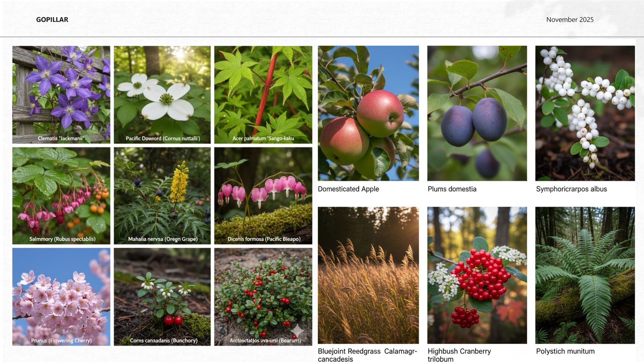The image size is (644, 362).
Task: Click the GOPILLAR header title
Action: 52,20
